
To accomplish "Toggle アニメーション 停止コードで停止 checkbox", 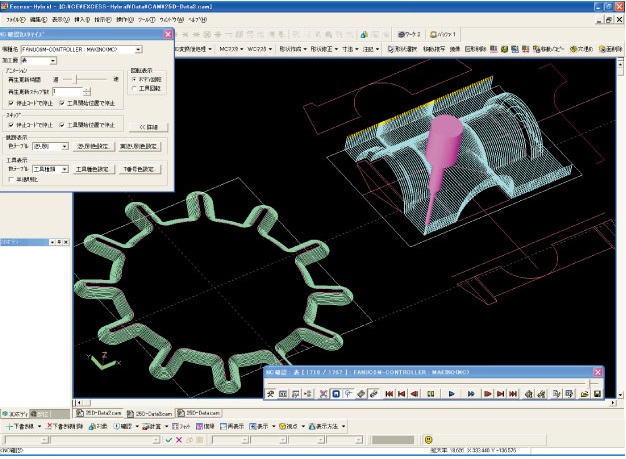I will click(x=10, y=102).
